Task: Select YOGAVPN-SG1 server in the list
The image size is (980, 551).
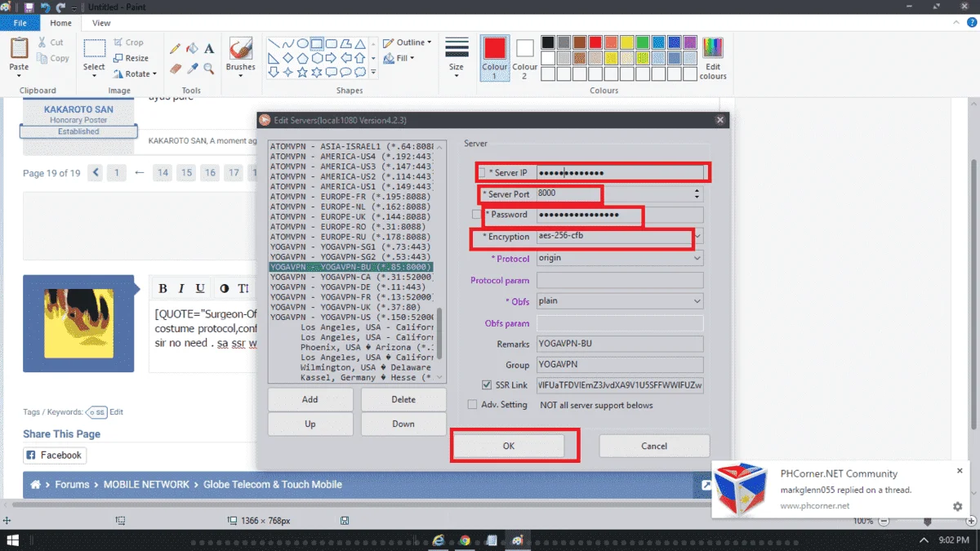Action: [350, 247]
